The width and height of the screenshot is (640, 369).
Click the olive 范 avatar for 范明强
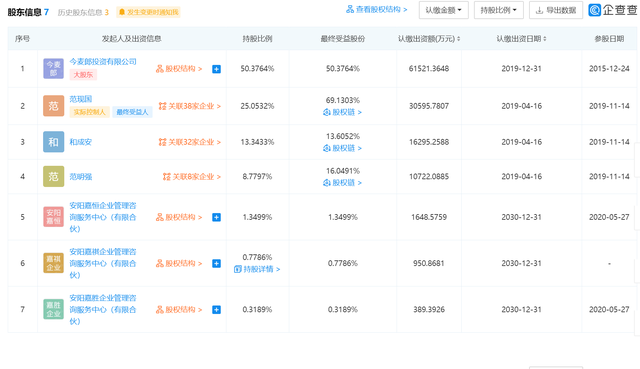tap(53, 176)
